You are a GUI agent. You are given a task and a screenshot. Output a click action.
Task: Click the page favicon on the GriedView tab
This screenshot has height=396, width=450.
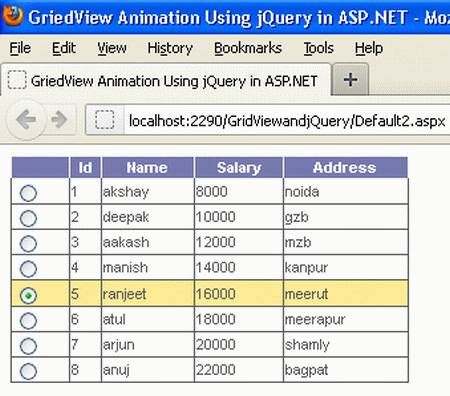coord(17,80)
